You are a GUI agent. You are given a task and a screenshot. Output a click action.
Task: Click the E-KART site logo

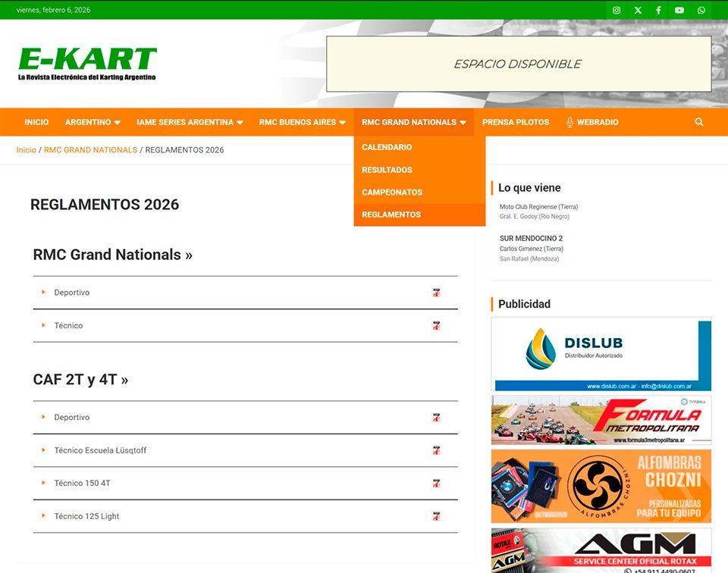[x=87, y=64]
